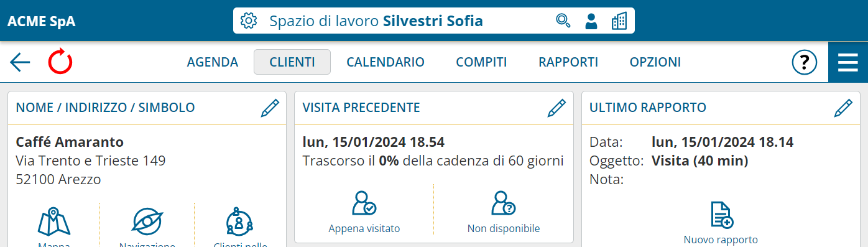Click the red refresh icon
Screen dimensions: 868x247
(x=60, y=62)
